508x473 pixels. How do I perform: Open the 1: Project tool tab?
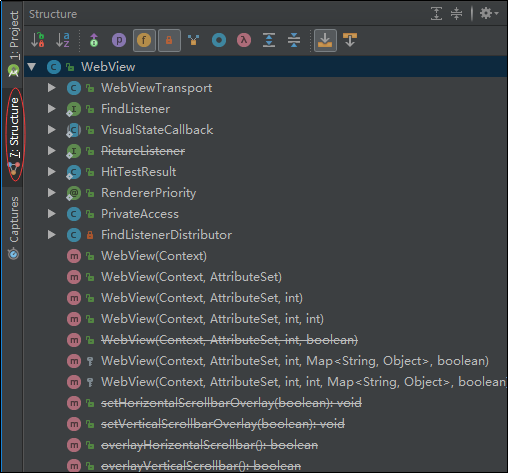(x=14, y=43)
